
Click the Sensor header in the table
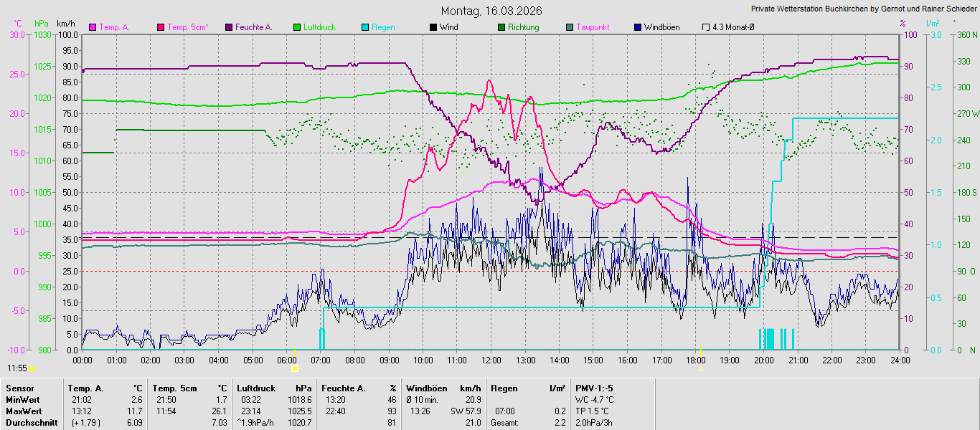(x=19, y=388)
